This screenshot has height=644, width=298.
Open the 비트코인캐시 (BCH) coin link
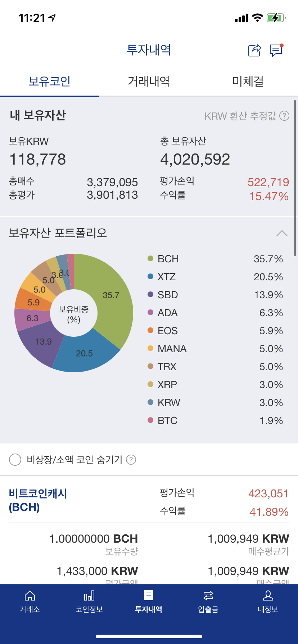[38, 500]
